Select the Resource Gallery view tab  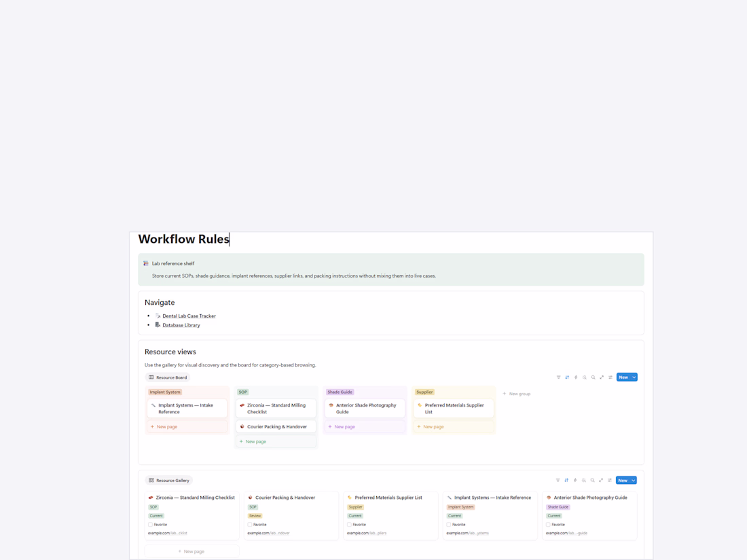168,480
